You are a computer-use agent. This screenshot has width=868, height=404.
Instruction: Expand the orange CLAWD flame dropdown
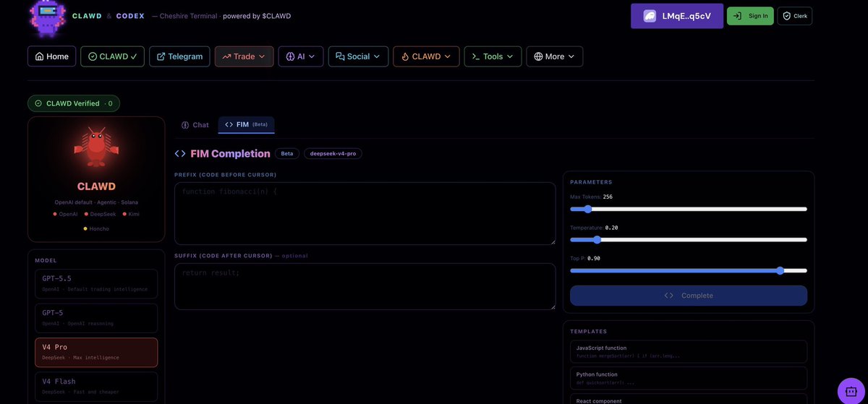(426, 56)
